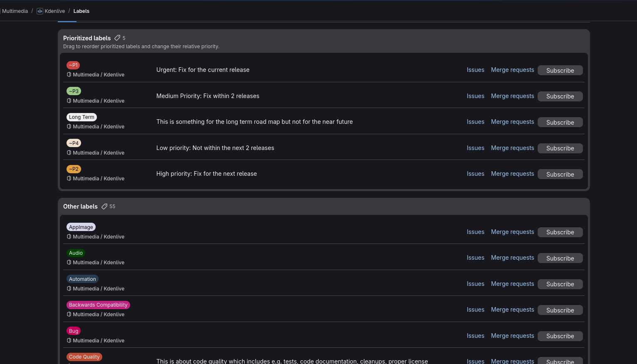Subscribe to the ~P1 label

coord(560,71)
